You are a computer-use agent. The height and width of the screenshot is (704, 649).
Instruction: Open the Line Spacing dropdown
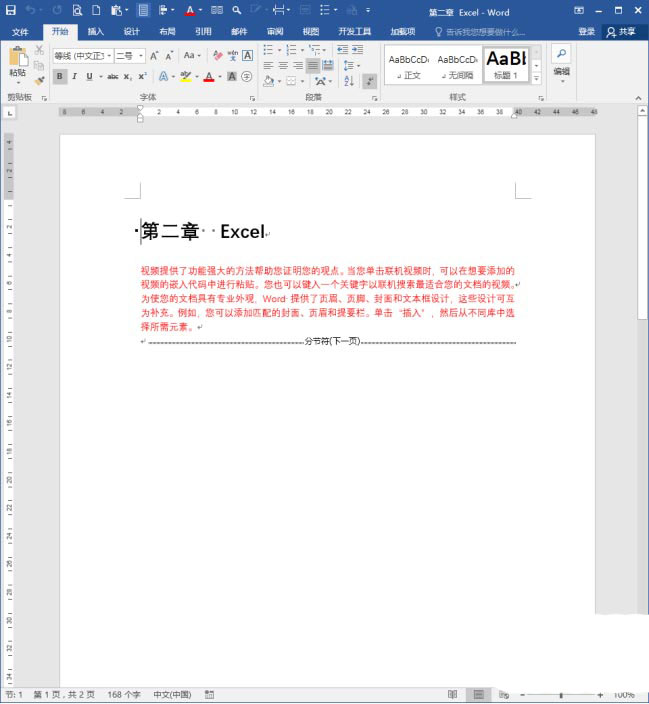click(x=352, y=66)
